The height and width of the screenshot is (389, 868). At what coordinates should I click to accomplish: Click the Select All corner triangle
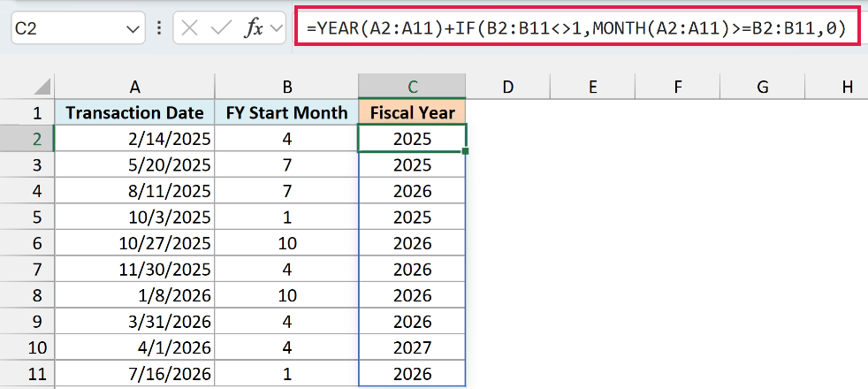41,87
